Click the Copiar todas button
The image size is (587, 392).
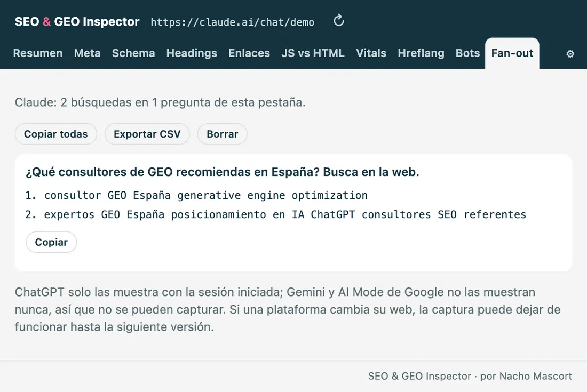coord(56,134)
